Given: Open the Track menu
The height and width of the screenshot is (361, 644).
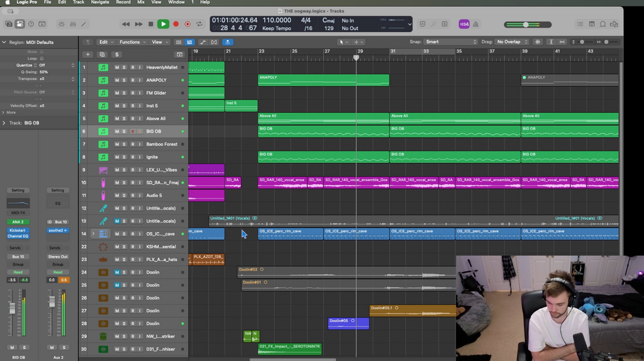Looking at the screenshot, I should 79,2.
